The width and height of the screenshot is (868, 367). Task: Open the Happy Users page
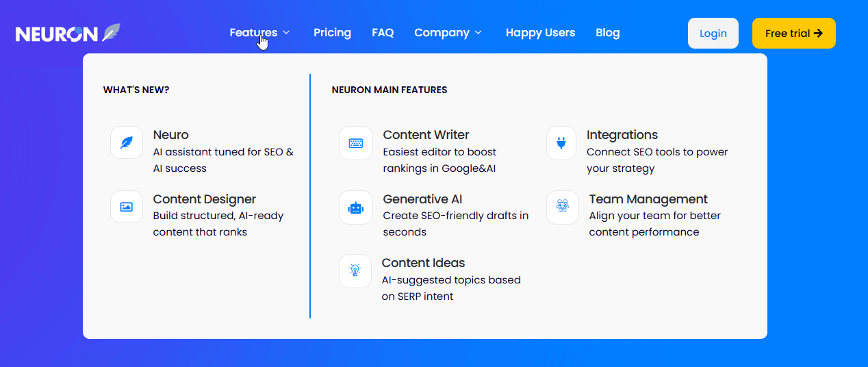[540, 33]
